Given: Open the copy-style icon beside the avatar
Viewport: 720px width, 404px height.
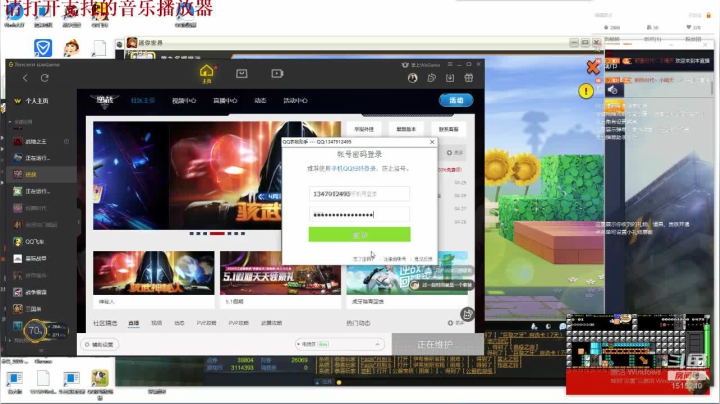Looking at the screenshot, I should pyautogui.click(x=431, y=78).
